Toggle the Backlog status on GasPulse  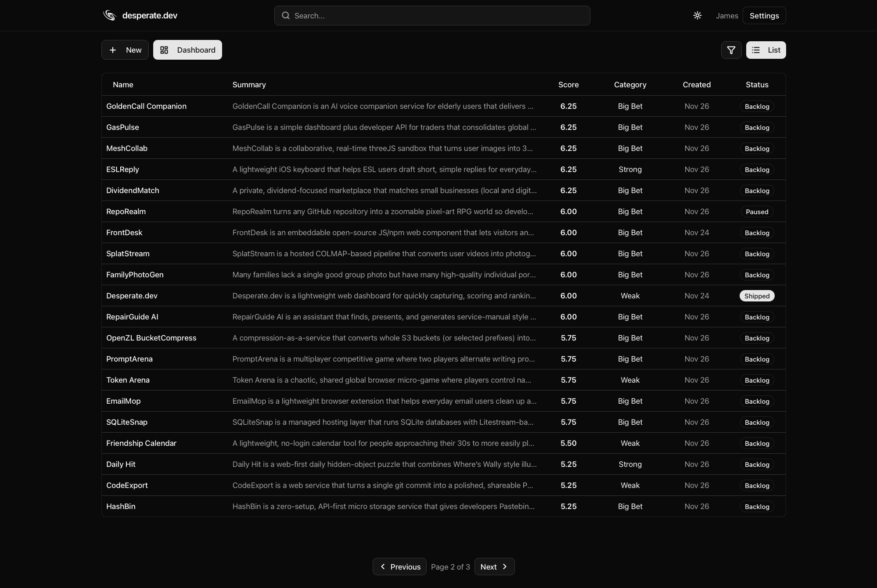(x=757, y=127)
